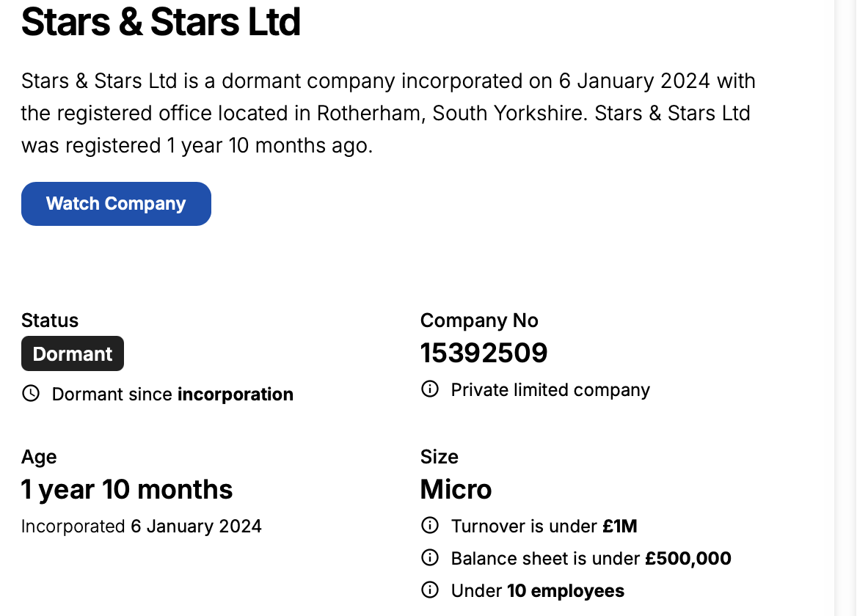Click the Balance sheet is under £500,000 text

[x=591, y=559]
